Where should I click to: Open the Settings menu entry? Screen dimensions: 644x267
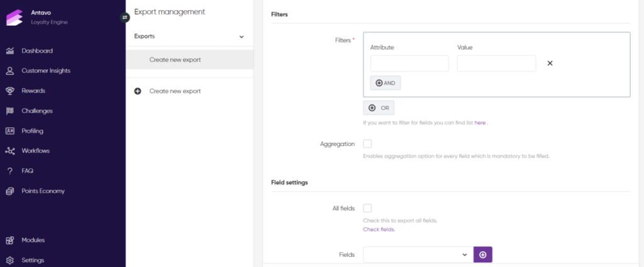[x=33, y=261]
